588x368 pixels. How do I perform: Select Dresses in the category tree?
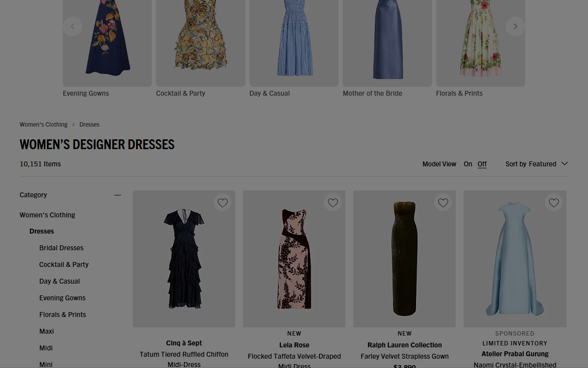[x=42, y=231]
